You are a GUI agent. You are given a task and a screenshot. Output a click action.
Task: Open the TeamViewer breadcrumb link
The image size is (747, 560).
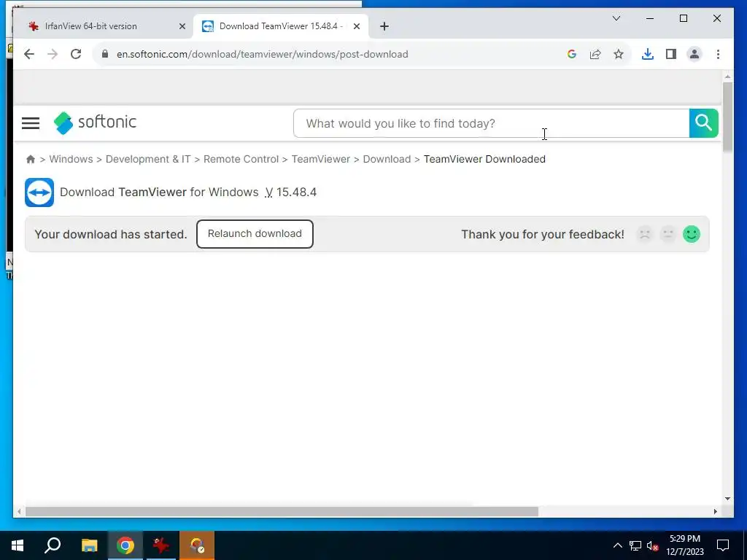[321, 159]
